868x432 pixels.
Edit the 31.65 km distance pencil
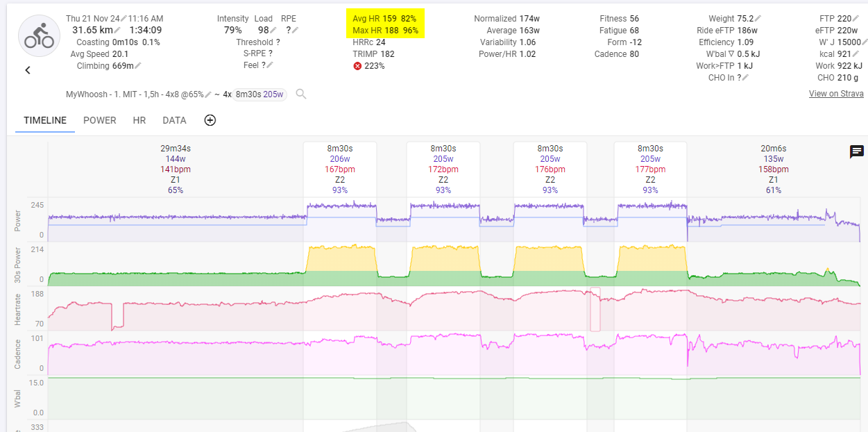118,31
